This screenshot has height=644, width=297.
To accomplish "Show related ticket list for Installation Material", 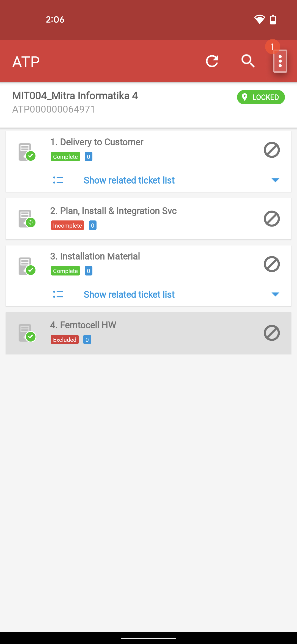I will (129, 294).
